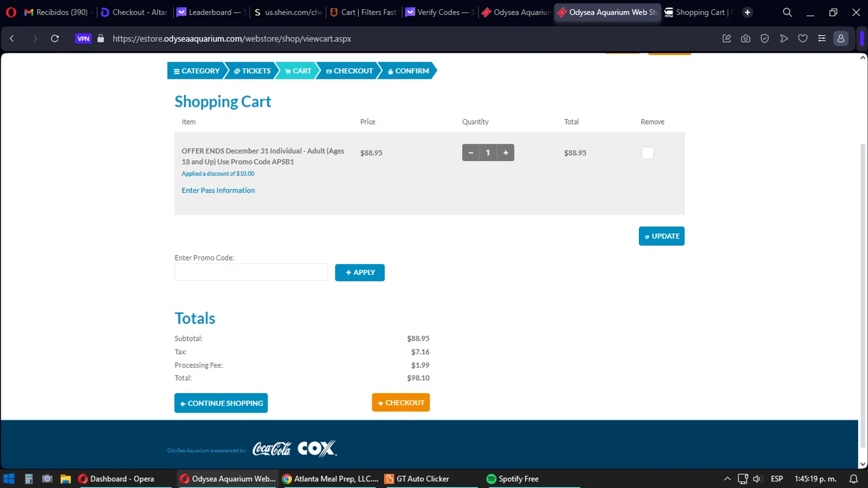Click the UPDATE cart button
This screenshot has width=868, height=488.
pos(661,236)
